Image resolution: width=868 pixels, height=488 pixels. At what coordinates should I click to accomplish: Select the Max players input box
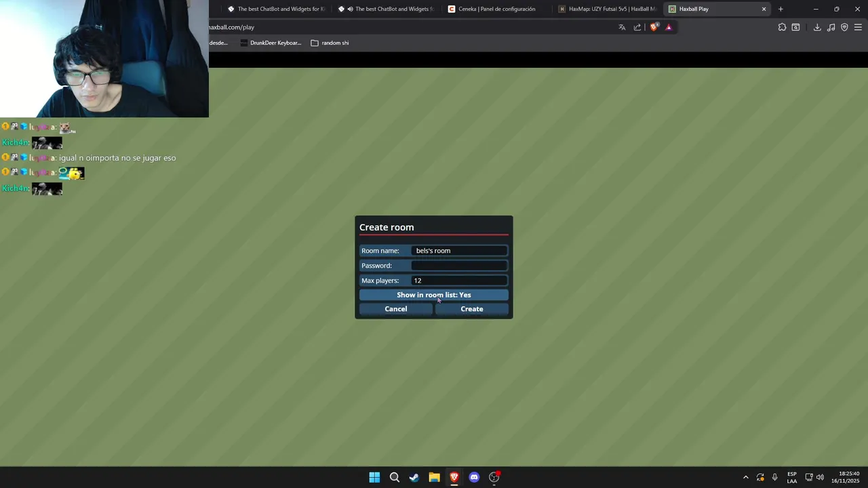[x=459, y=281]
